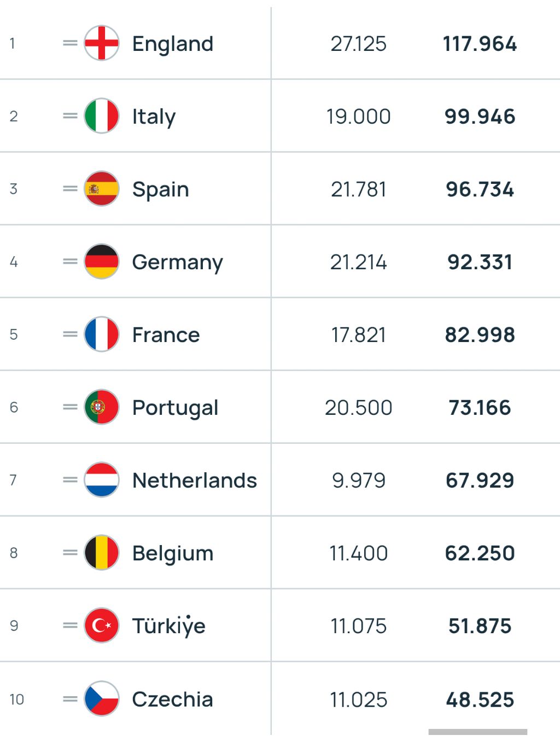This screenshot has width=560, height=741.
Task: Click the Germany flag icon
Action: pos(102,262)
